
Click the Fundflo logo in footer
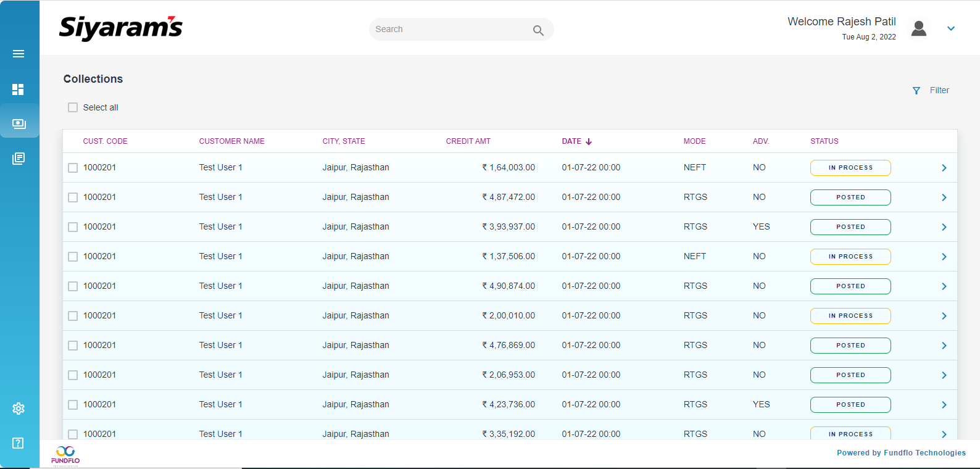[x=65, y=455]
